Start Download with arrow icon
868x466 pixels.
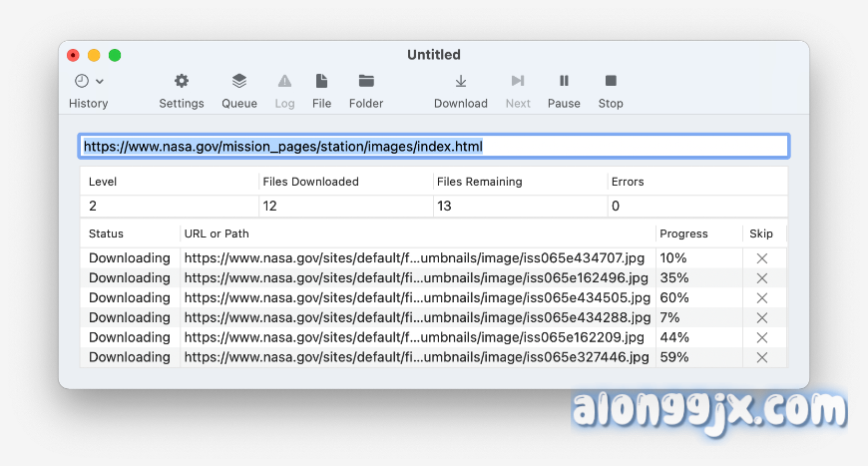point(461,81)
